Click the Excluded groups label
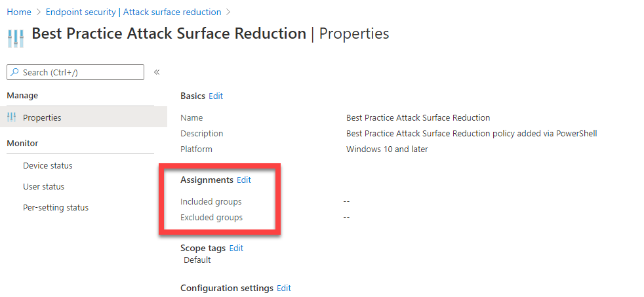 click(x=211, y=217)
